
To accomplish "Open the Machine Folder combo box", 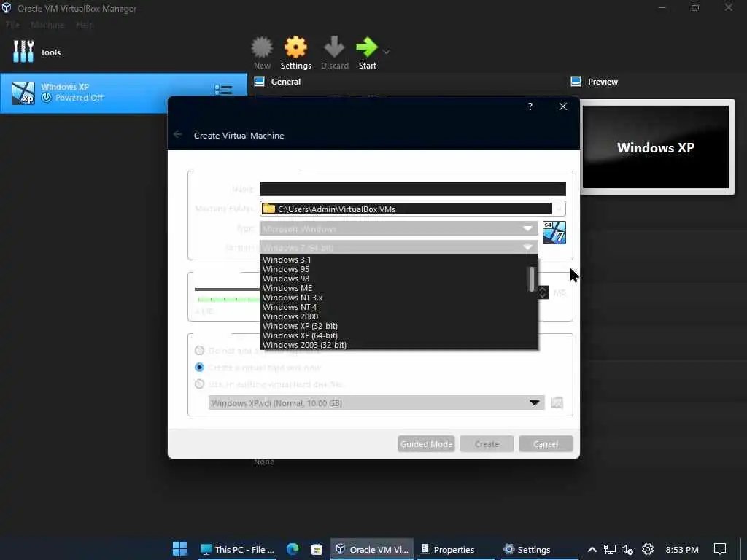I will (x=413, y=209).
